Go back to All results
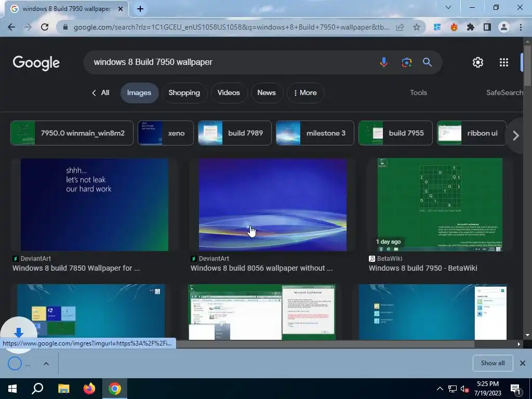This screenshot has width=532, height=399. coord(101,92)
